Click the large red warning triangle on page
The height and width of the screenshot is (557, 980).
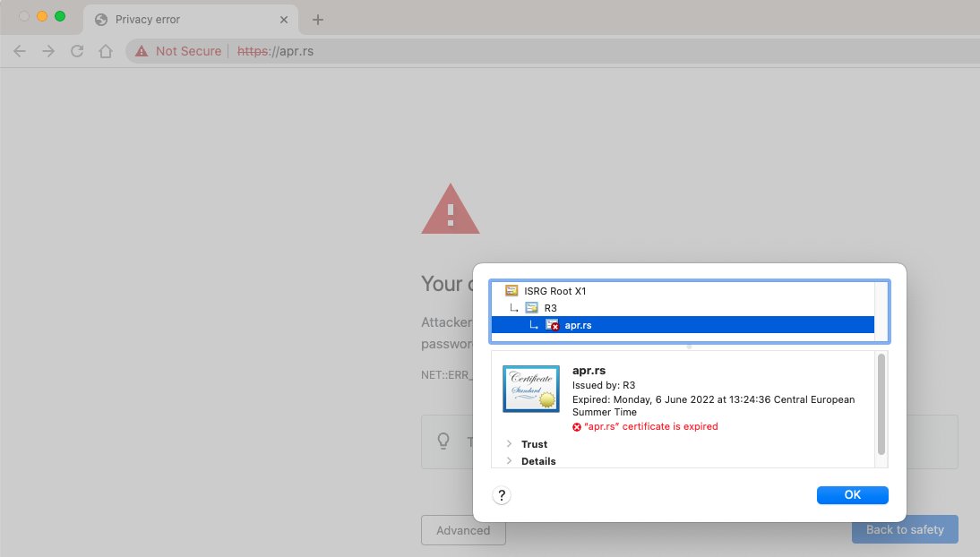[450, 210]
